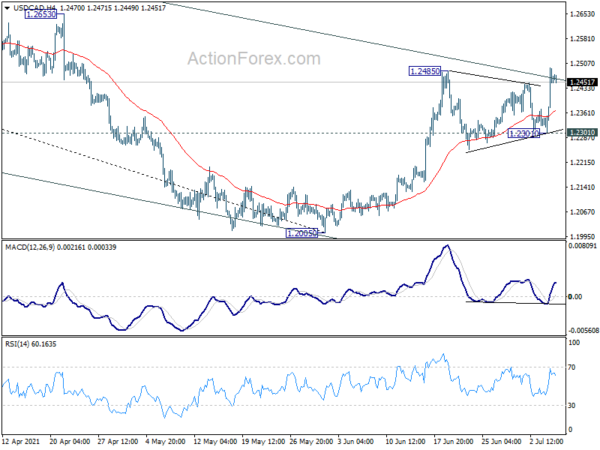Click the 1.19950 price axis value
Screen dimensions: 600x450
coord(582,236)
